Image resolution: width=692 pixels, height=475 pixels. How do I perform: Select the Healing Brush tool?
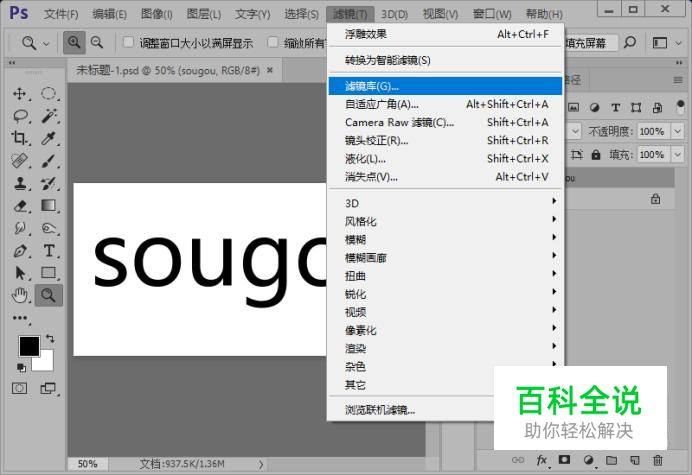(x=20, y=161)
